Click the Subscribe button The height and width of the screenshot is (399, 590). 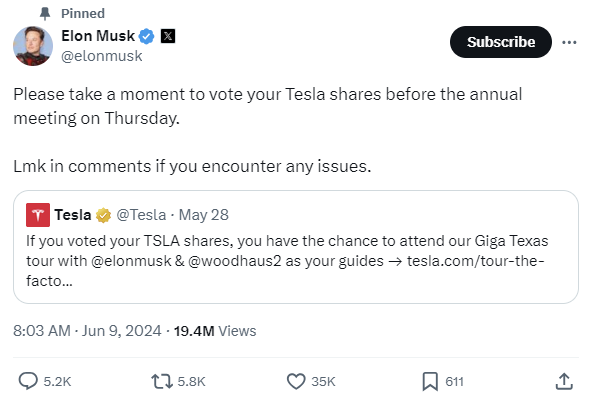[x=501, y=42]
